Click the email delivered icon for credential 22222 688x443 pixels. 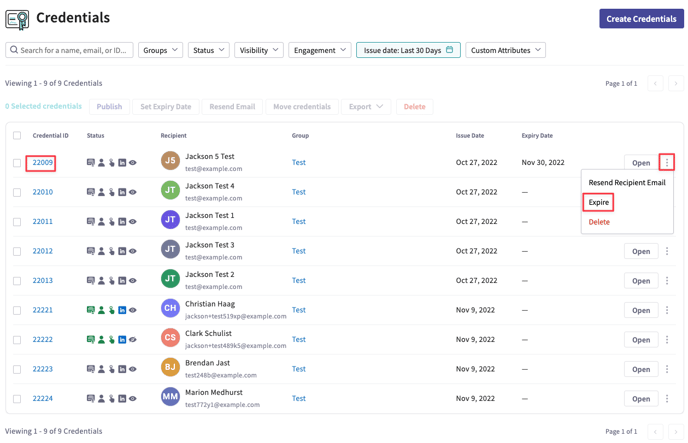90,340
